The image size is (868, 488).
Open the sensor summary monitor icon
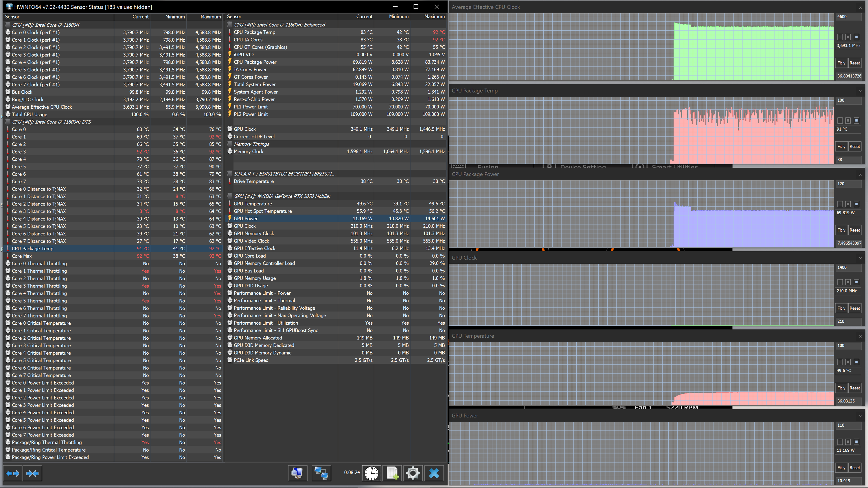(x=297, y=474)
